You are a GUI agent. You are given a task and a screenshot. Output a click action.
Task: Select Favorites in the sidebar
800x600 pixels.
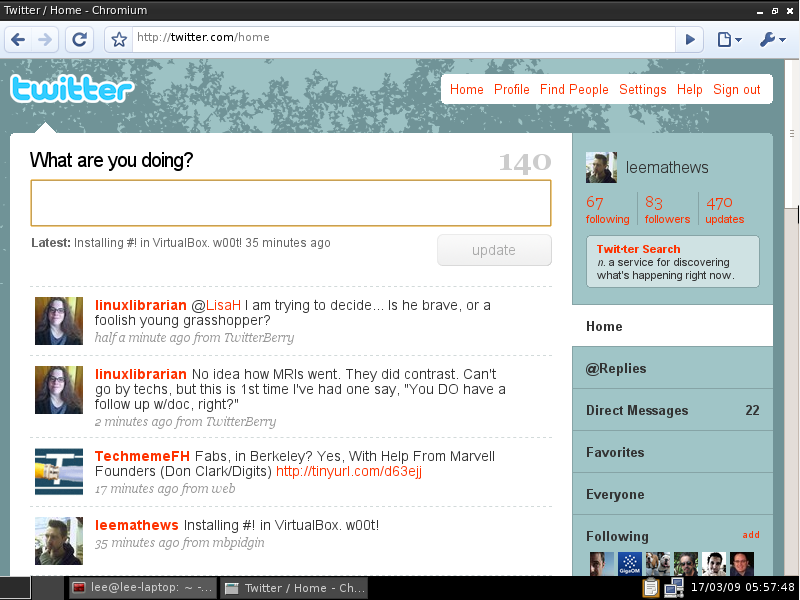tap(615, 452)
